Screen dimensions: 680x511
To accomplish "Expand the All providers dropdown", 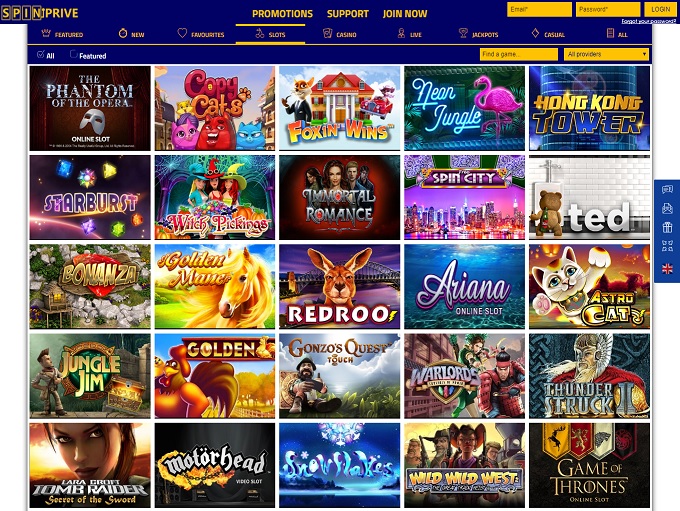I will (x=606, y=54).
